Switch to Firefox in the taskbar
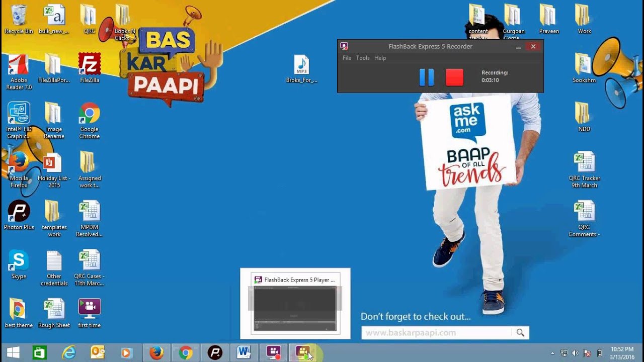The image size is (644, 362). (156, 353)
